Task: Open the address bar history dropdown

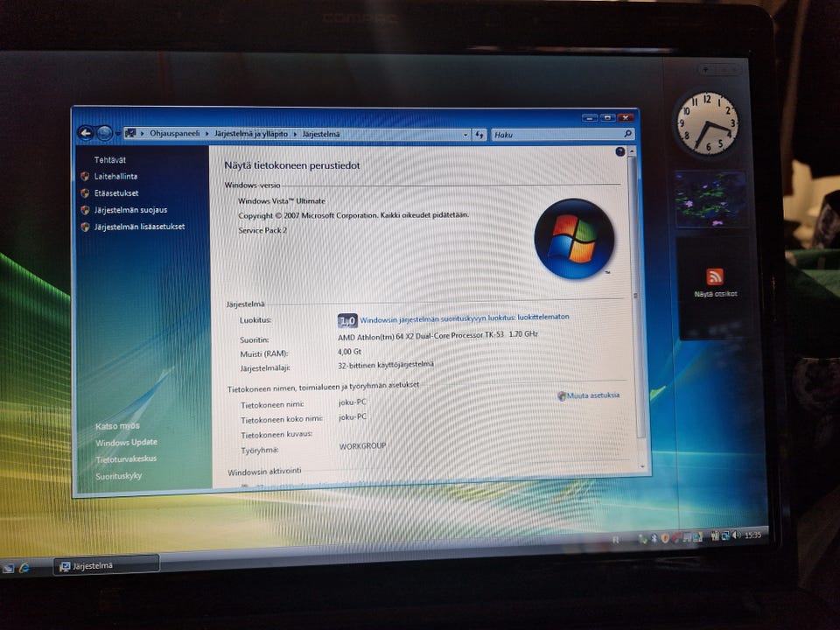Action: point(465,135)
